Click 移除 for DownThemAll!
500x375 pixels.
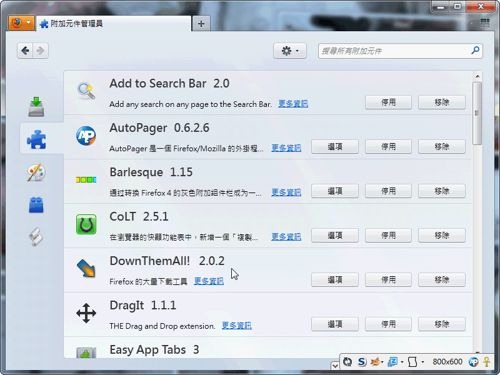[442, 280]
